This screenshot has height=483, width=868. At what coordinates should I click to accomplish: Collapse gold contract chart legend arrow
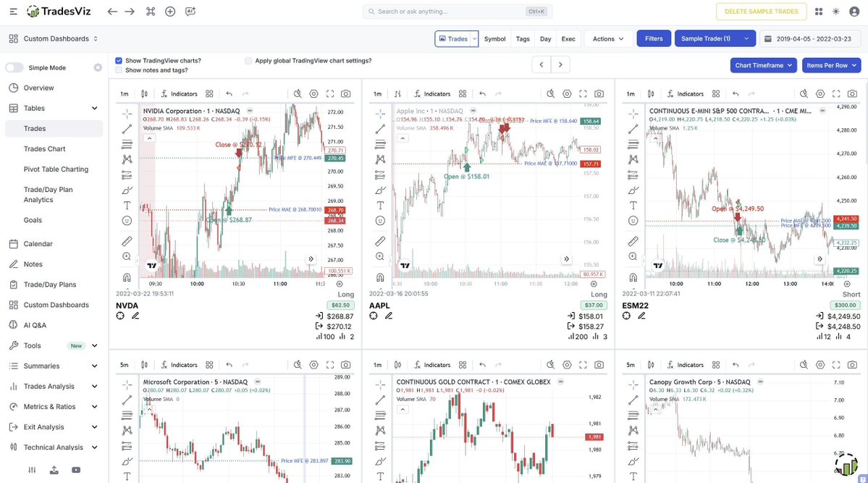pyautogui.click(x=403, y=409)
